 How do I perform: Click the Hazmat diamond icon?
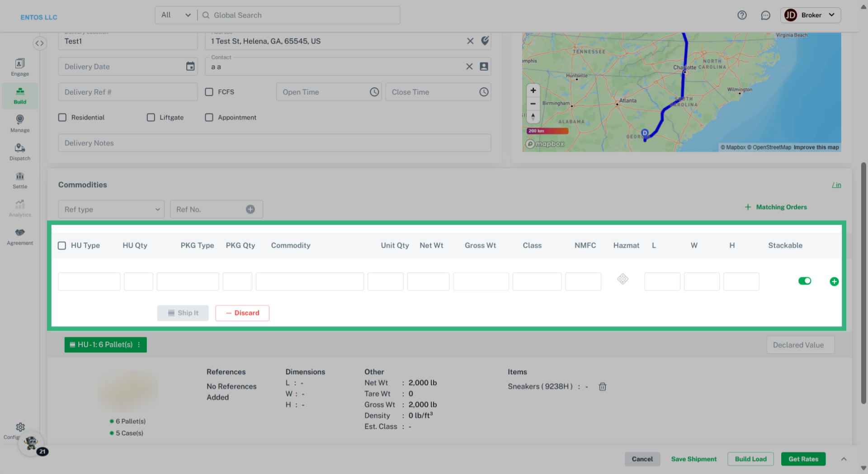[x=623, y=279]
